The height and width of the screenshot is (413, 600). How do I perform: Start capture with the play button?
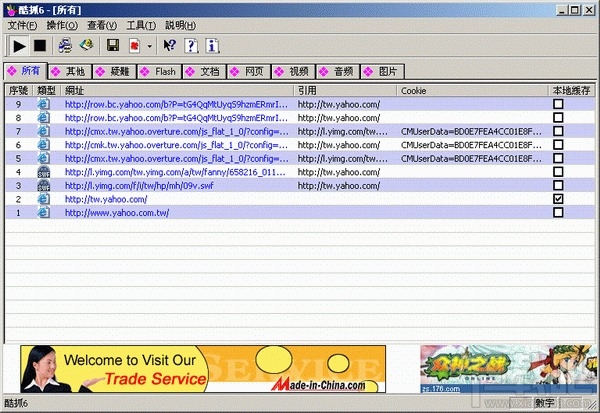pyautogui.click(x=19, y=46)
